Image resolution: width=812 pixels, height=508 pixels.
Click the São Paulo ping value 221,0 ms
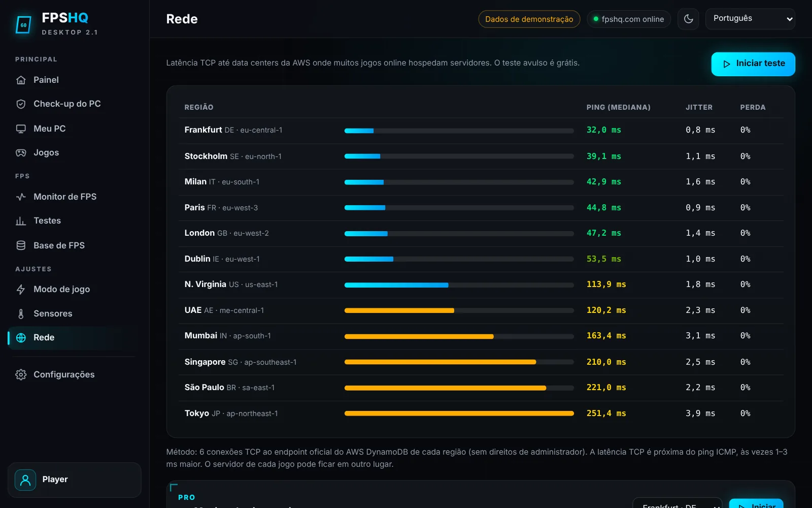[606, 388]
